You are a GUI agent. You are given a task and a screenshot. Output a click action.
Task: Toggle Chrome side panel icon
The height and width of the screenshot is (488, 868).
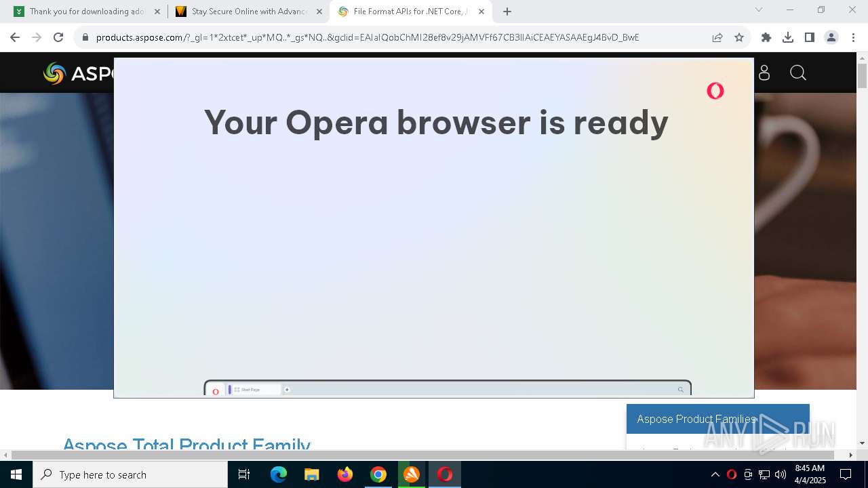(x=810, y=37)
